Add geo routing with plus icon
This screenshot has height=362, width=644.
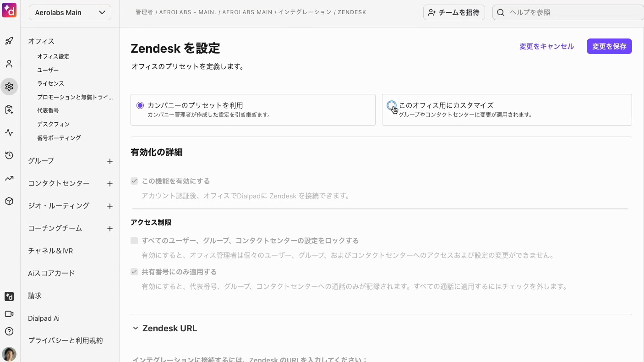[x=110, y=206]
